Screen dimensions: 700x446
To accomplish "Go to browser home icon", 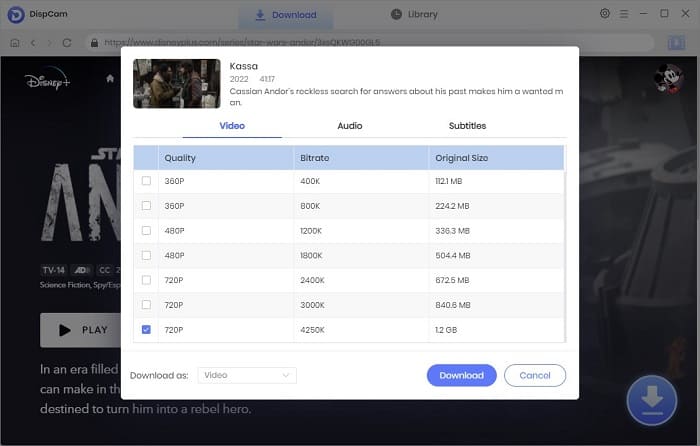I will pyautogui.click(x=15, y=43).
